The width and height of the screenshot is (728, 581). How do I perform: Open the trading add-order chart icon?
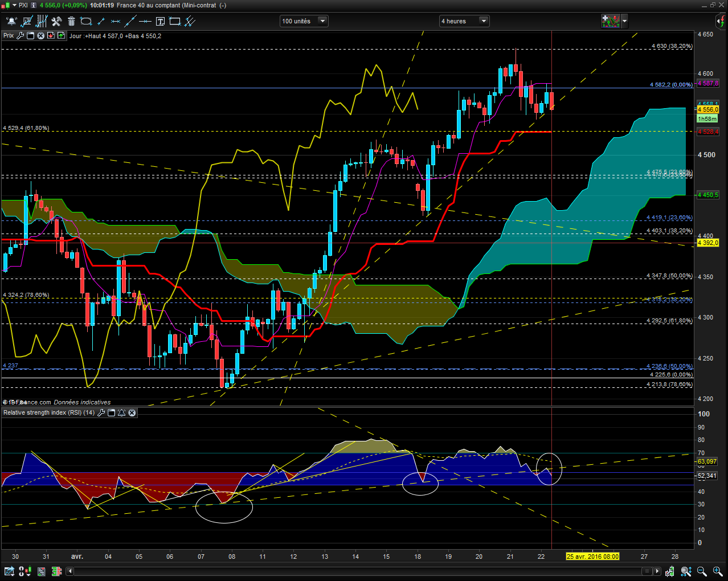611,21
